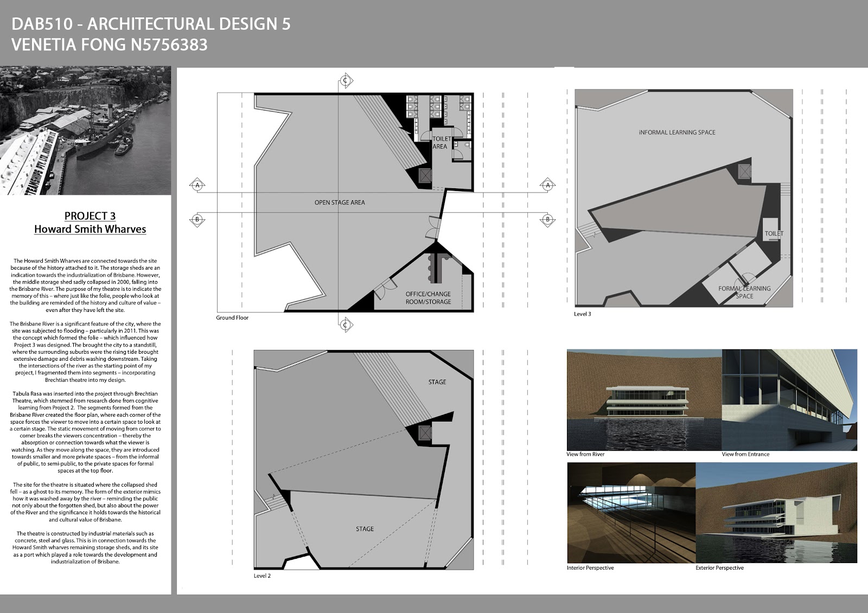Click the C section marker below the ground floor
Viewport: 868px width, 613px height.
tap(344, 324)
